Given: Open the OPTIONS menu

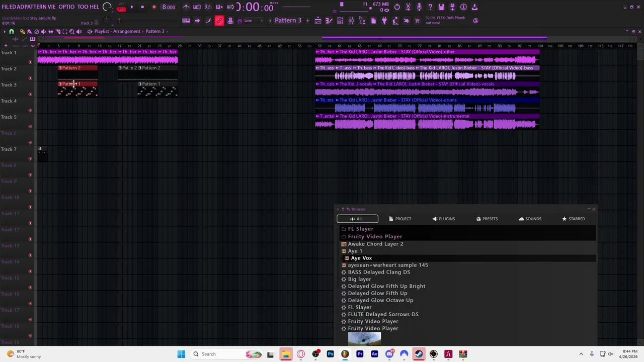Looking at the screenshot, I should (x=66, y=7).
